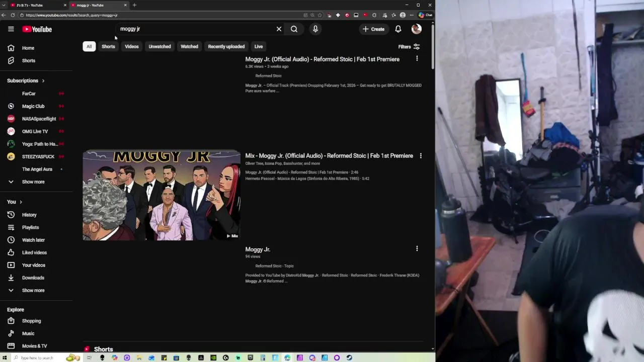Open the Mix - Moggy Jr. playlist title
This screenshot has width=644, height=362.
click(x=329, y=156)
